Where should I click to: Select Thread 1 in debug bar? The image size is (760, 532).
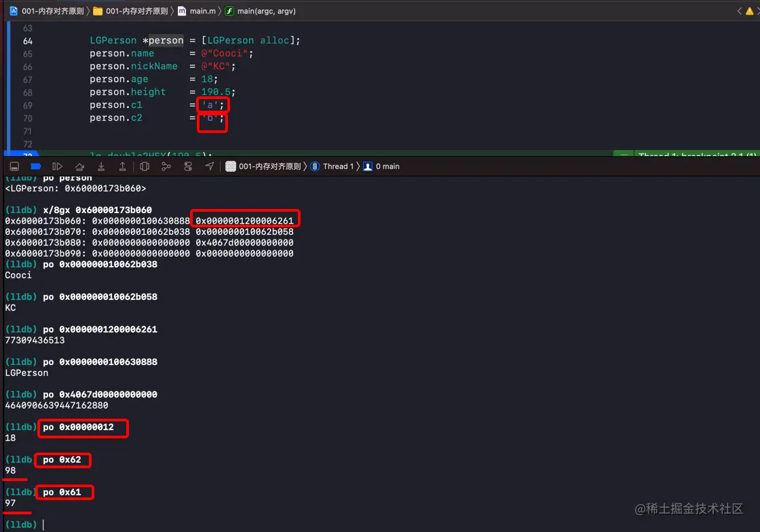click(332, 166)
